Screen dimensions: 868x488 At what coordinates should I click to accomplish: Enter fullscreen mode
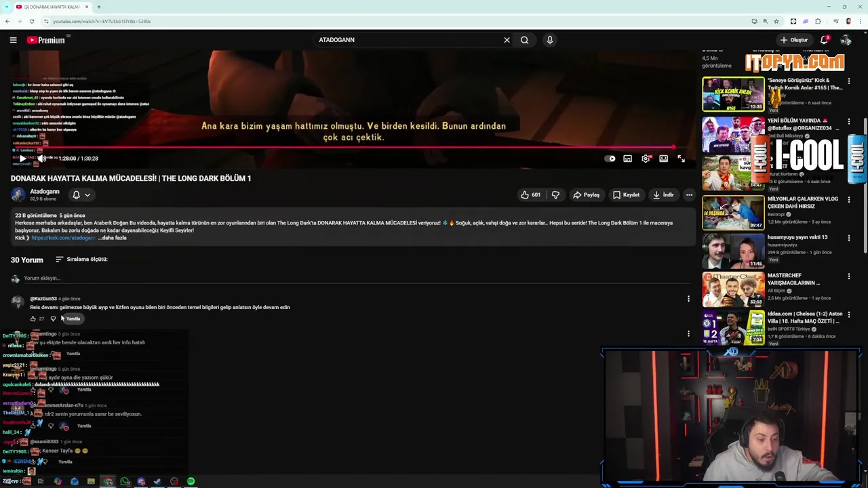(x=681, y=159)
